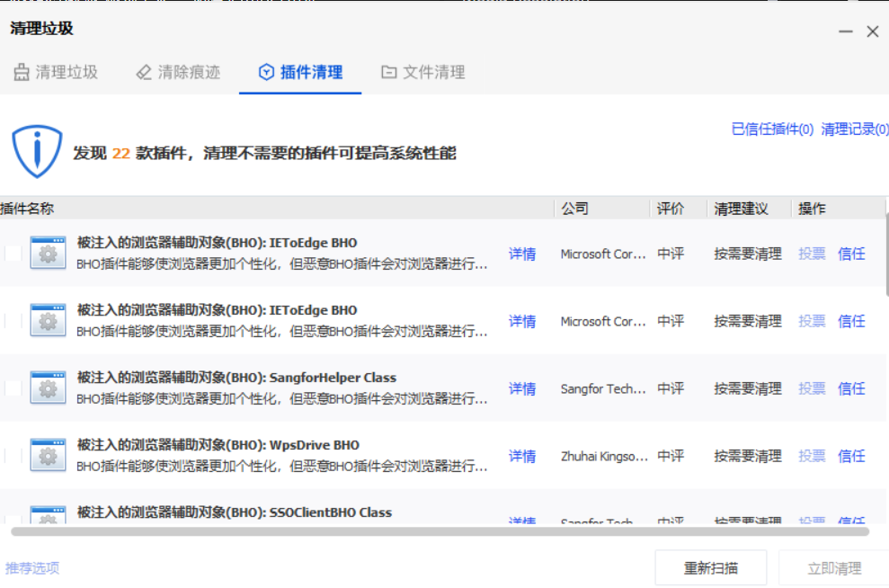Screen dimensions: 889x588
Task: Click the 立即清理 clean now button
Action: (834, 567)
